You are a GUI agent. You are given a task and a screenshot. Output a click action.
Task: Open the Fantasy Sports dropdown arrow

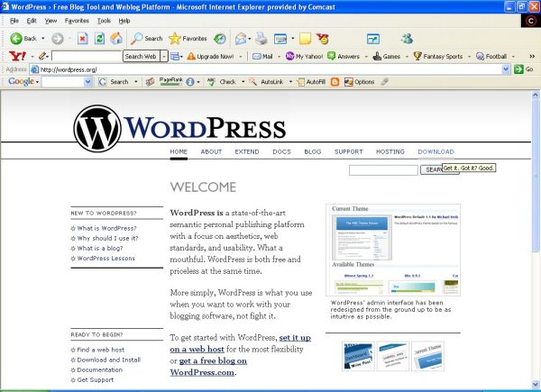[x=469, y=56]
